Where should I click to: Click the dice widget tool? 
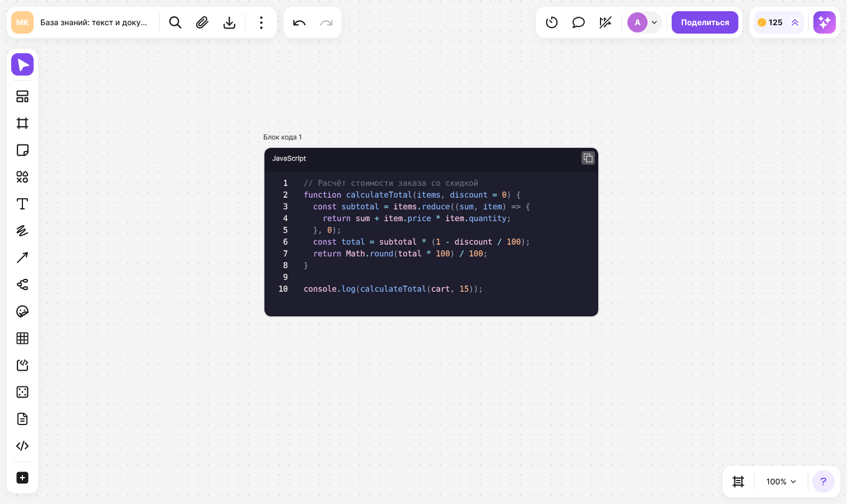pos(22,392)
